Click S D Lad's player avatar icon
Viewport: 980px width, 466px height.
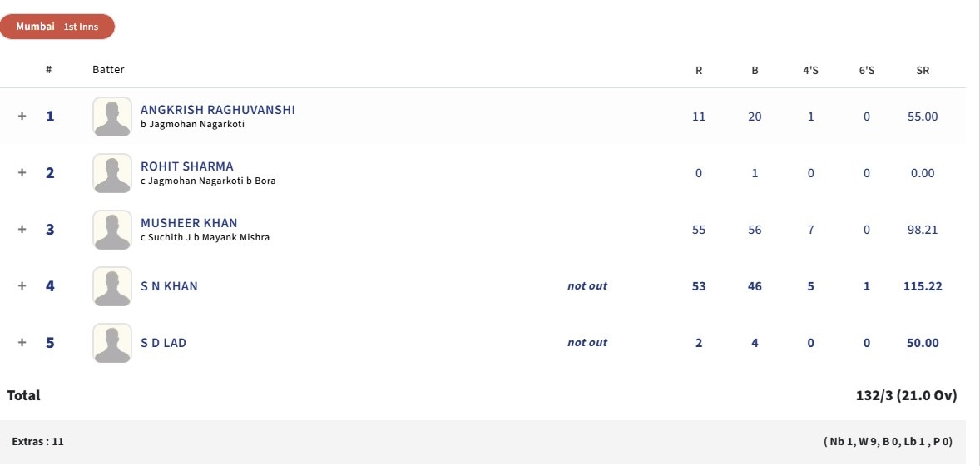click(x=111, y=343)
